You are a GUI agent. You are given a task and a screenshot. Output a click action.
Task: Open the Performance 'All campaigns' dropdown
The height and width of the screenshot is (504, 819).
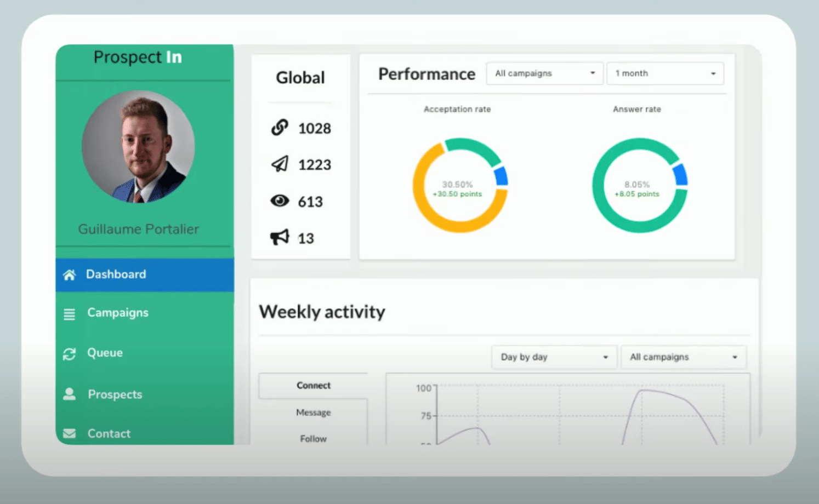click(544, 73)
